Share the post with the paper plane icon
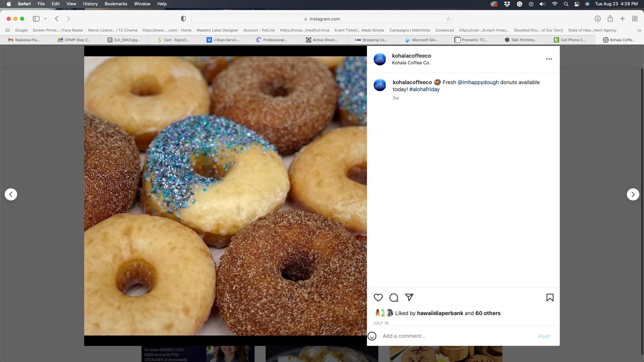This screenshot has width=644, height=362. pos(409,297)
